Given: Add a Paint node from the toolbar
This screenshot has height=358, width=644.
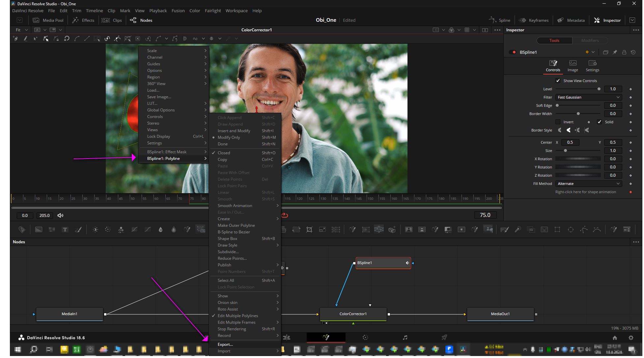Looking at the screenshot, I should [78, 229].
